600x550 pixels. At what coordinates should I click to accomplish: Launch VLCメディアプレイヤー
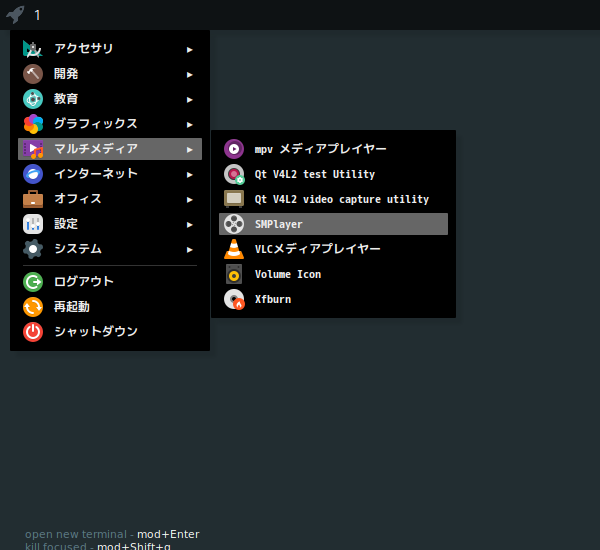(x=333, y=249)
